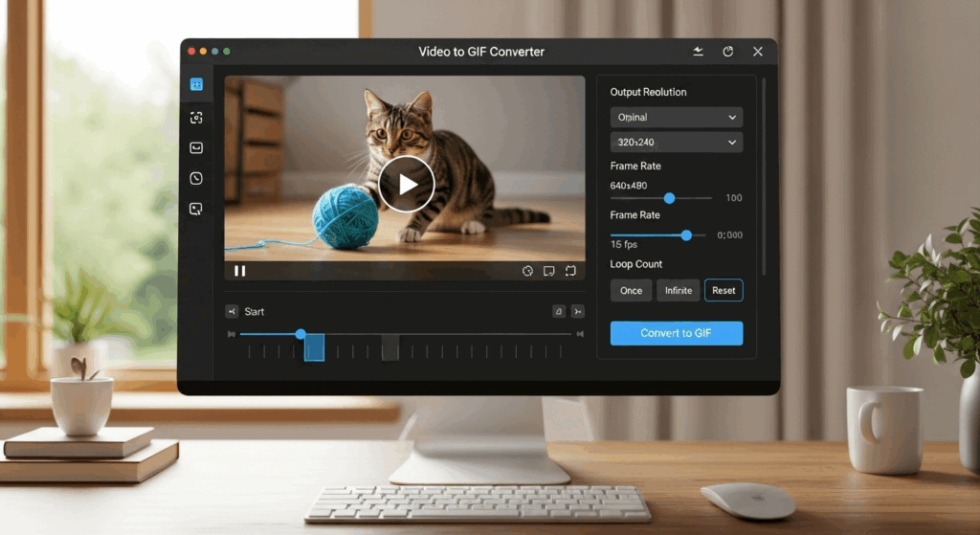The height and width of the screenshot is (535, 980).
Task: Click the crop-frame icon at the video bar's end
Action: pyautogui.click(x=570, y=271)
